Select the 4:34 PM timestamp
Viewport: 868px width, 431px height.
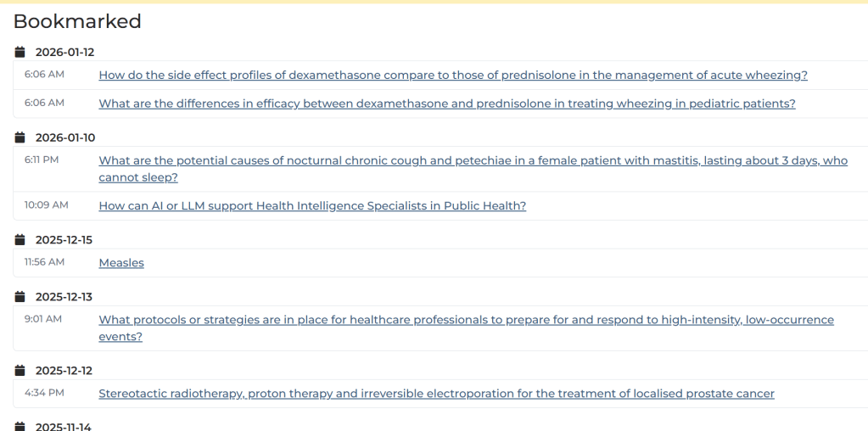click(x=44, y=393)
